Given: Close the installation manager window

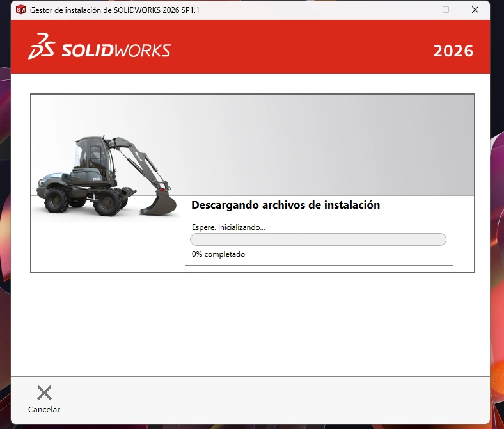Looking at the screenshot, I should pos(475,10).
